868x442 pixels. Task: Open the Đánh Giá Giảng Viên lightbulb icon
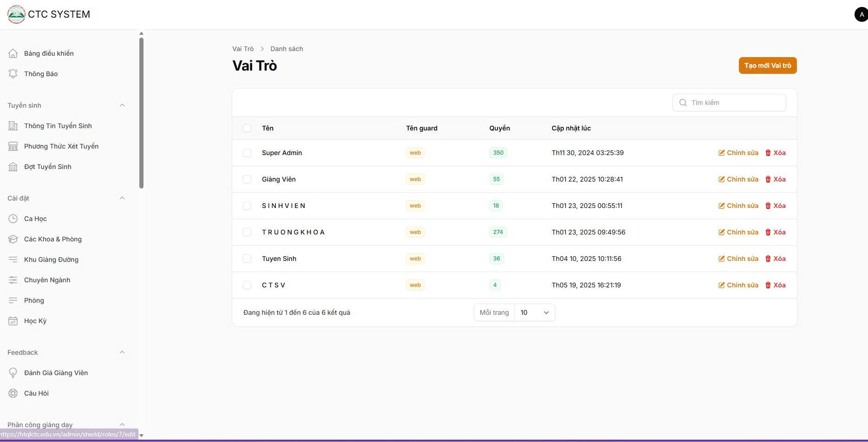(13, 373)
